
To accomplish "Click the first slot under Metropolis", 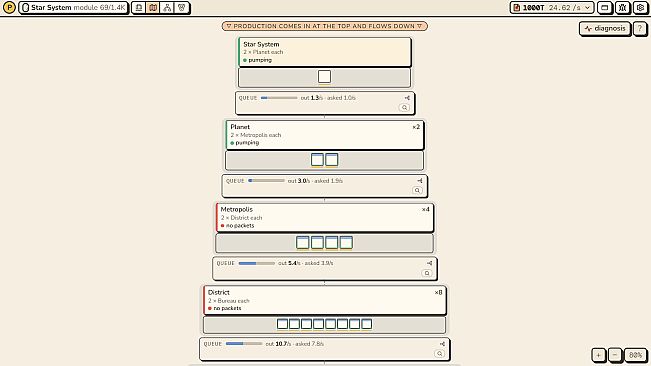I will point(303,242).
